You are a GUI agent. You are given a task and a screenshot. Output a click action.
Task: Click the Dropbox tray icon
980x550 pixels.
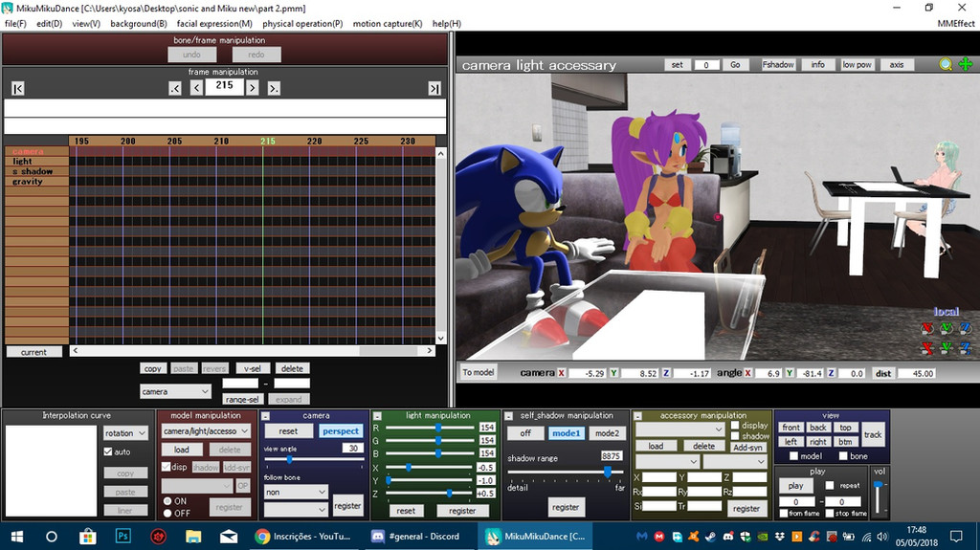point(779,537)
